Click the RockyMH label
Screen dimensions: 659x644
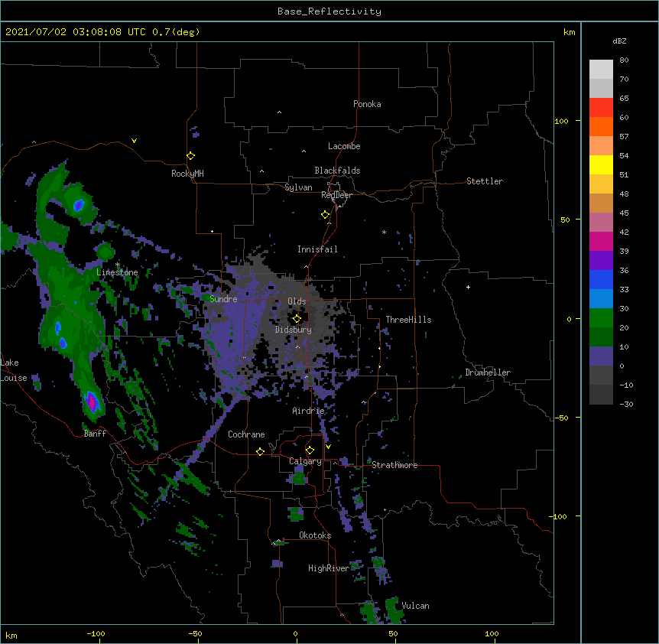187,174
